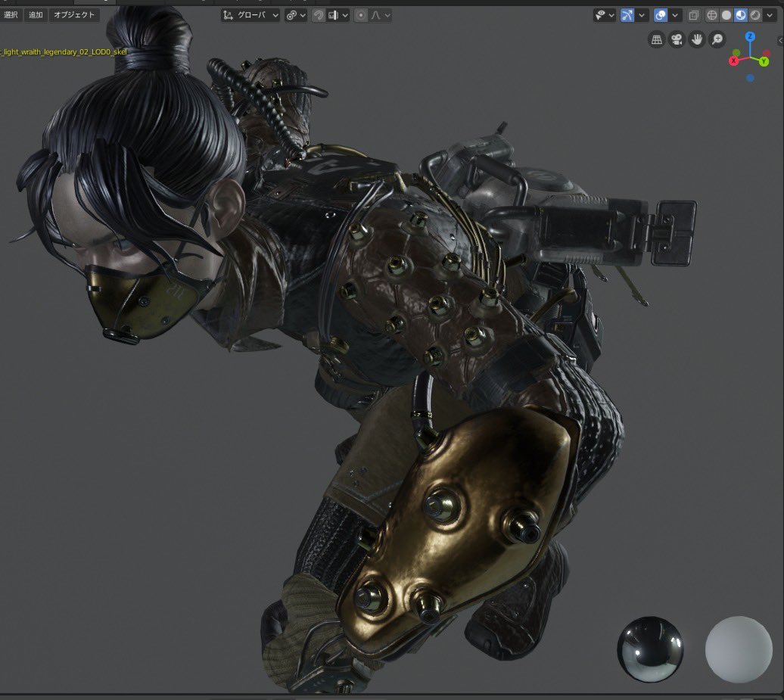Click the pan view hand icon
The width and height of the screenshot is (784, 700).
(697, 39)
